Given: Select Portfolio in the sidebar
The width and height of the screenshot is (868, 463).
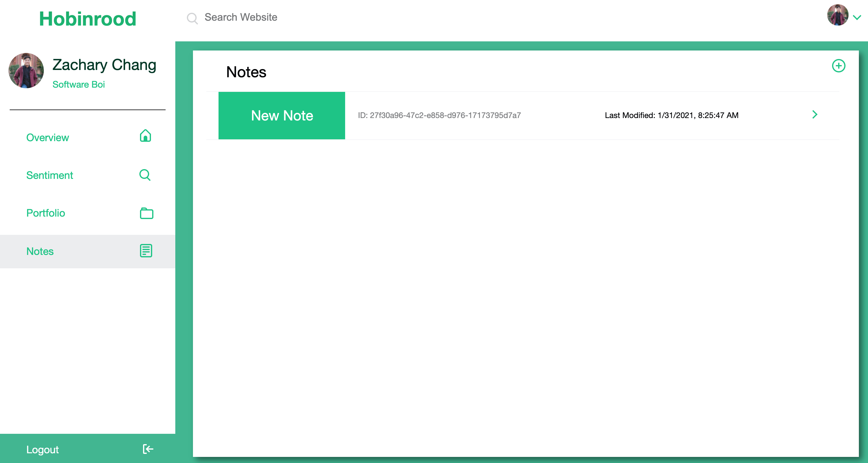Looking at the screenshot, I should pyautogui.click(x=45, y=213).
